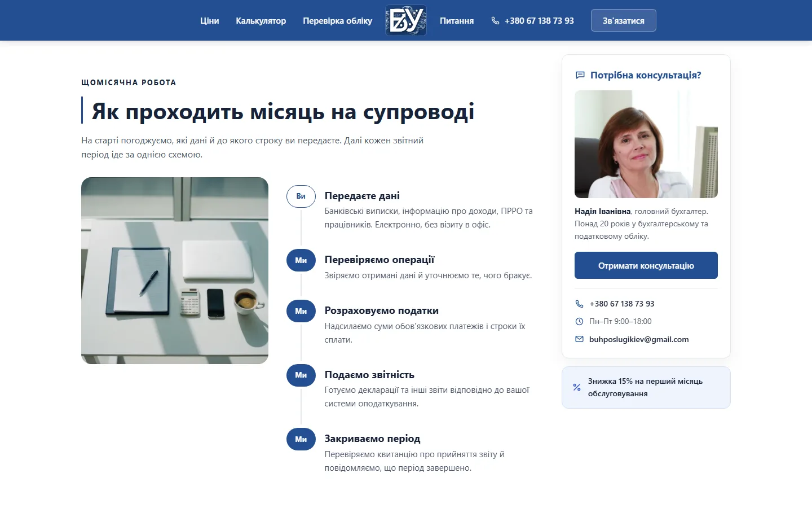Click the office desk photo
This screenshot has height=508, width=812.
pyautogui.click(x=175, y=270)
